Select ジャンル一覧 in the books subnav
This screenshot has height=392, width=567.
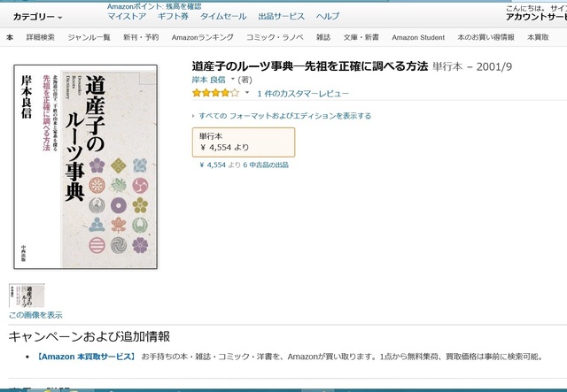click(x=89, y=37)
